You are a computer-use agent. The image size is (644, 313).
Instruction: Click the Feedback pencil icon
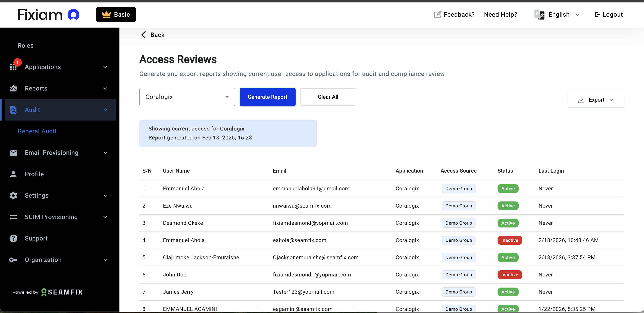pos(437,15)
